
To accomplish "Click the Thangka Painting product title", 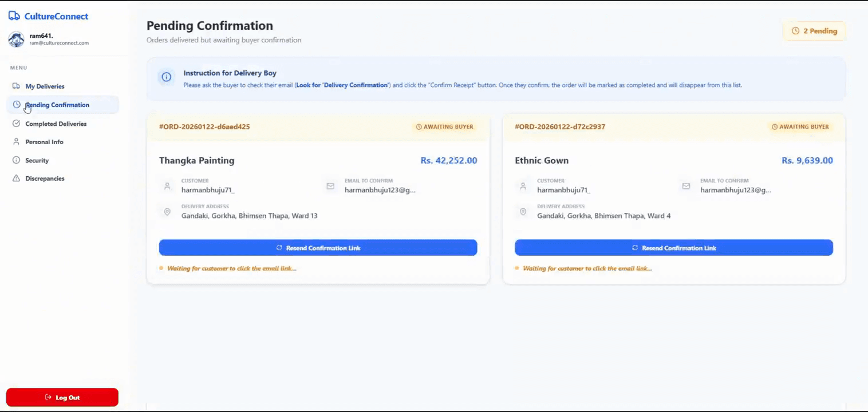I will (x=196, y=160).
